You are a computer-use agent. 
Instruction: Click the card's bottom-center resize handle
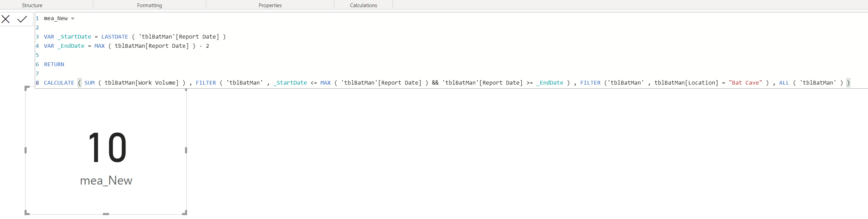coord(106,214)
